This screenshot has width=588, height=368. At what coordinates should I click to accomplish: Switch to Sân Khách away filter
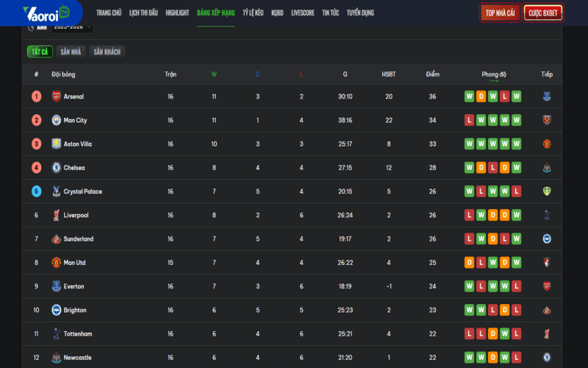(x=107, y=52)
